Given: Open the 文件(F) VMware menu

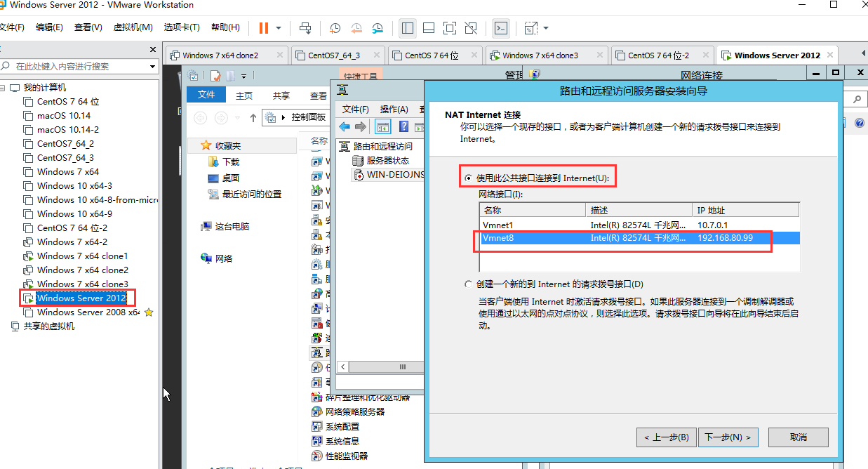Looking at the screenshot, I should 11,28.
